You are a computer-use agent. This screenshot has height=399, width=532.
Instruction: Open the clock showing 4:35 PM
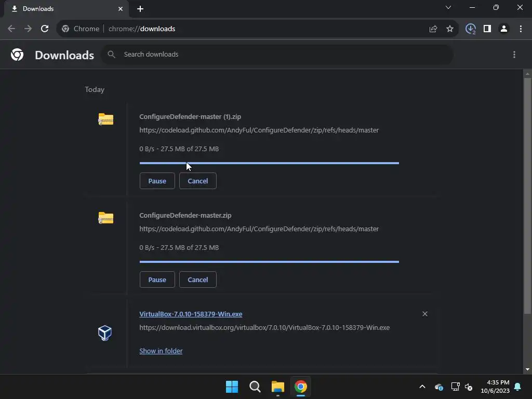pos(495,387)
